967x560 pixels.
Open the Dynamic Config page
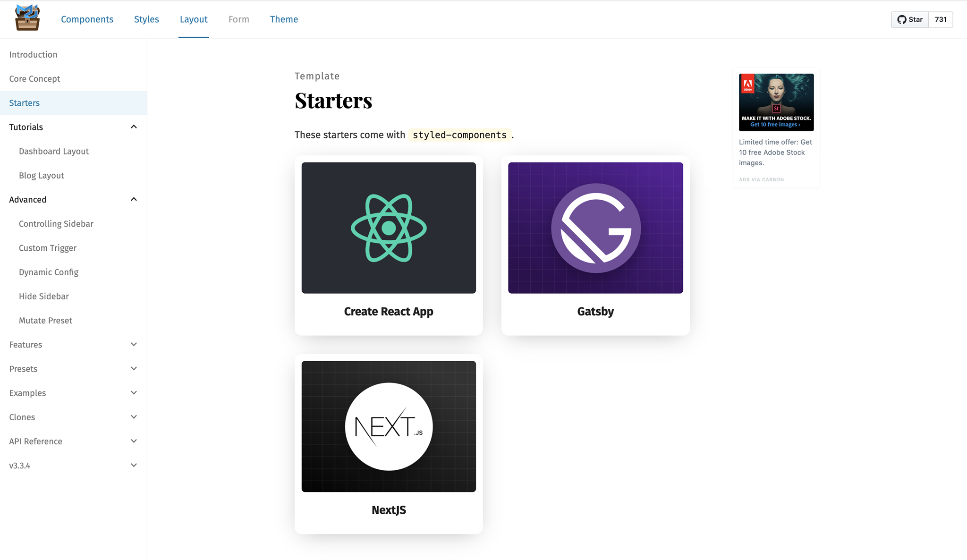point(49,272)
